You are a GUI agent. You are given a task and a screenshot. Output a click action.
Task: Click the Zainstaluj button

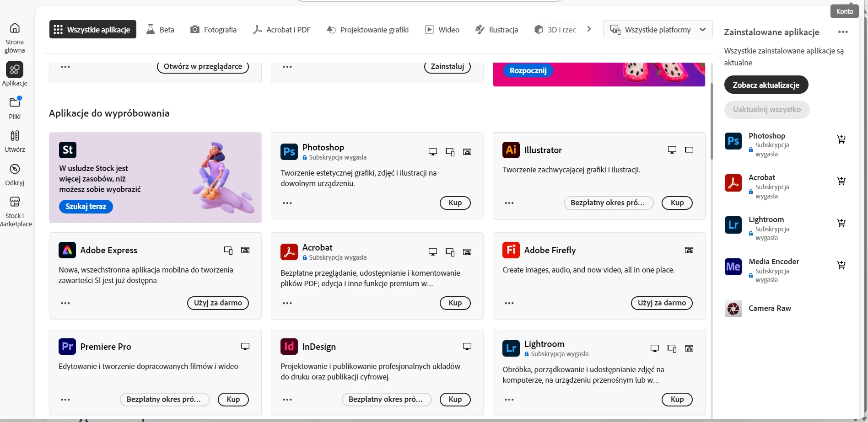click(447, 67)
